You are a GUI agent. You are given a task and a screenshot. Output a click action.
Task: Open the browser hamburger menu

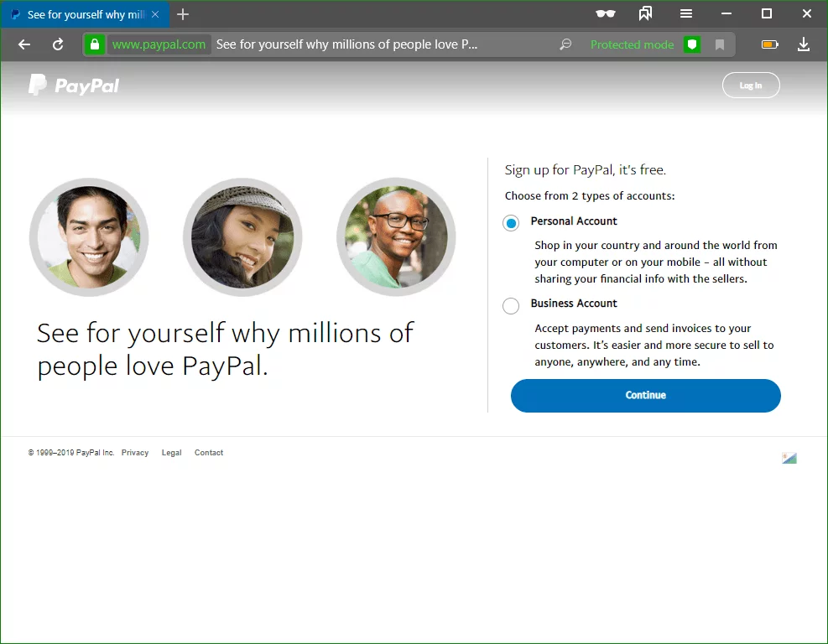(686, 14)
